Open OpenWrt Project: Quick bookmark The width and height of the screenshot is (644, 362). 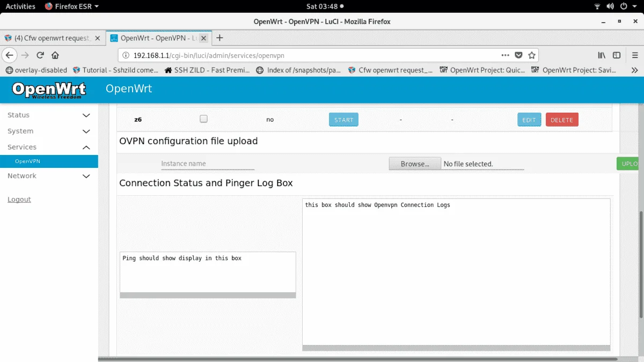click(482, 70)
